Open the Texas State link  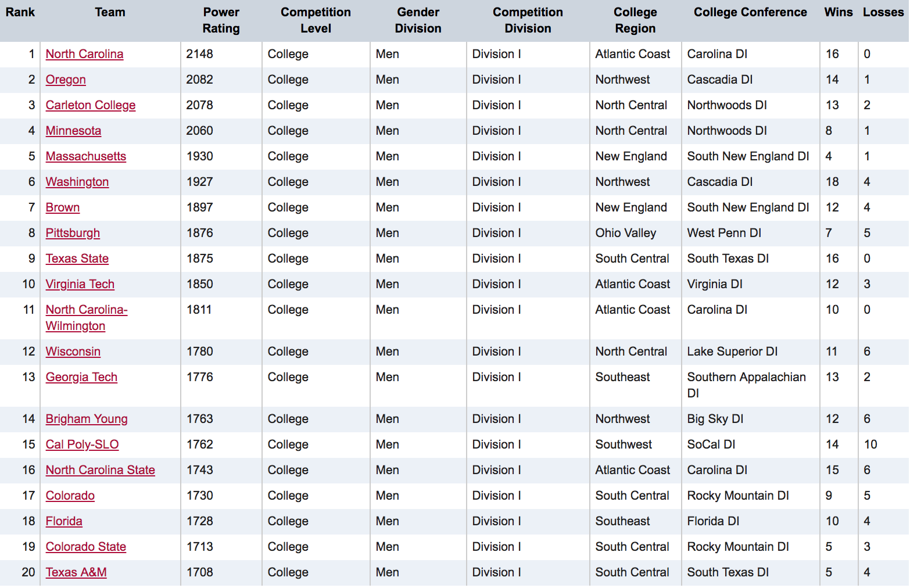(77, 259)
